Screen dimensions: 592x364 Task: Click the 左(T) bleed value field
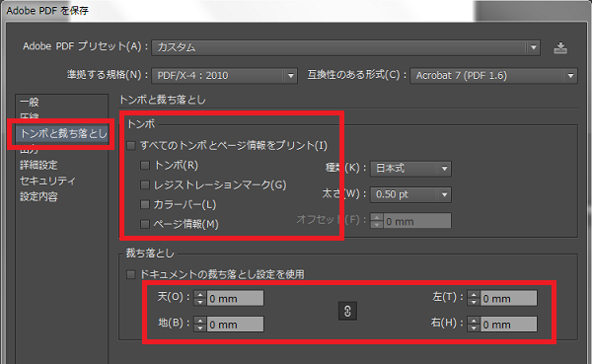coord(508,298)
